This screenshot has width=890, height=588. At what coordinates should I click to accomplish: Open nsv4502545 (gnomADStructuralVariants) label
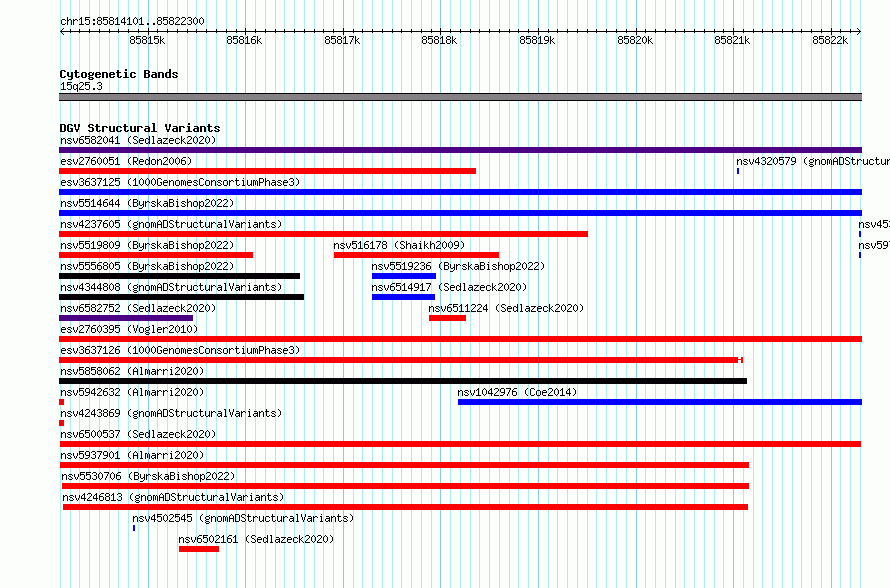pyautogui.click(x=243, y=518)
